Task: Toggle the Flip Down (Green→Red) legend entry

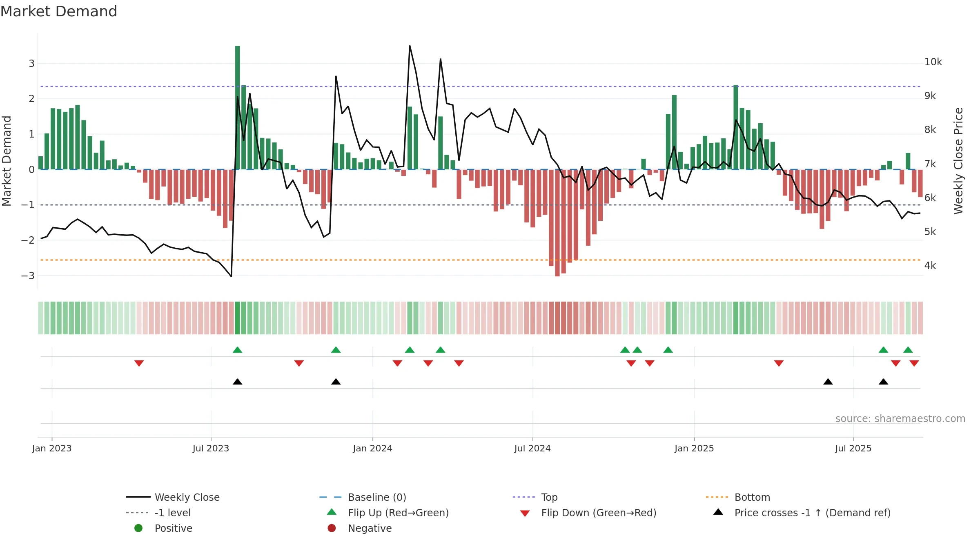Action: point(588,513)
